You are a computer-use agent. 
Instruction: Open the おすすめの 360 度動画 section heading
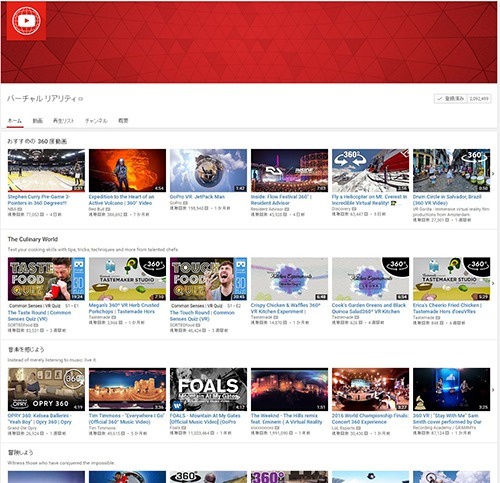[x=37, y=141]
